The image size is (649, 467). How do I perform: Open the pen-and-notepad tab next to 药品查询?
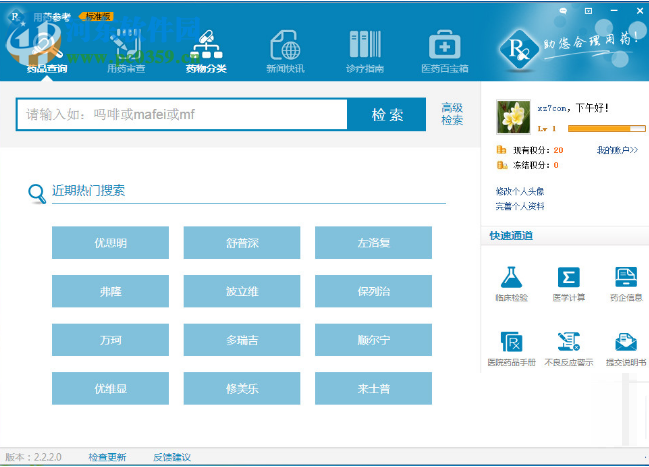(x=126, y=52)
